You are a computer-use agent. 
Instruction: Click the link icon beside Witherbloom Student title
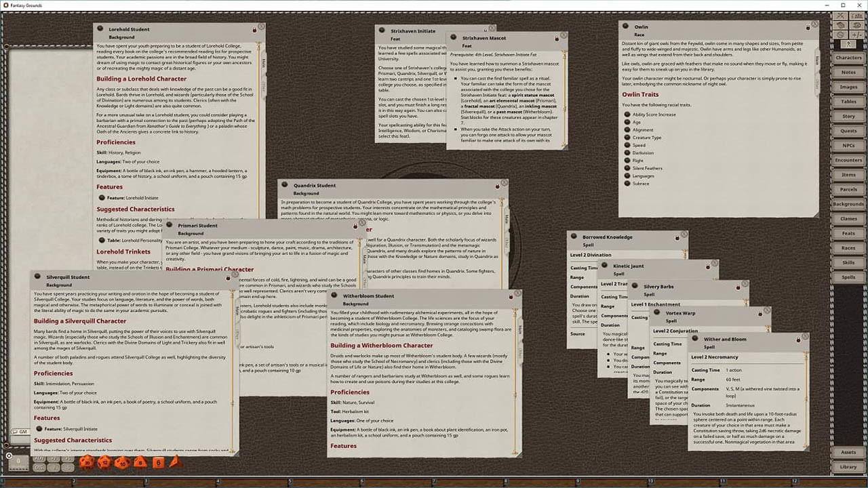tap(336, 296)
